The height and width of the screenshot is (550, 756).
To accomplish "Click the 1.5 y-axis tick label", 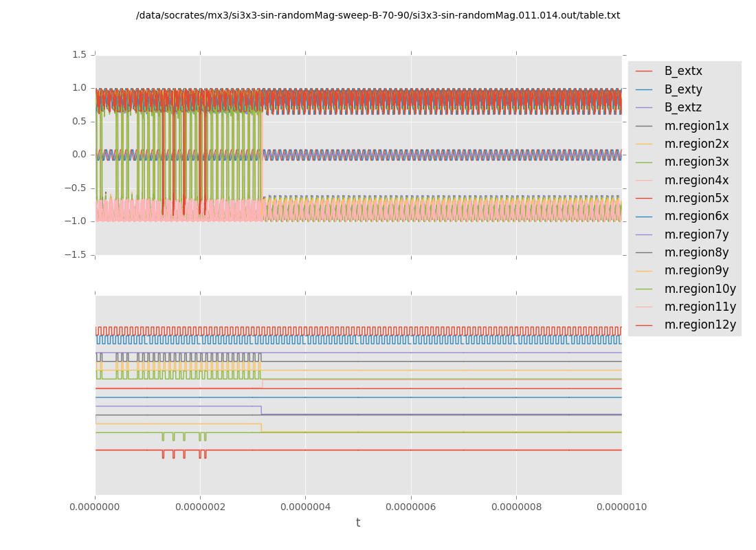I will 79,54.
